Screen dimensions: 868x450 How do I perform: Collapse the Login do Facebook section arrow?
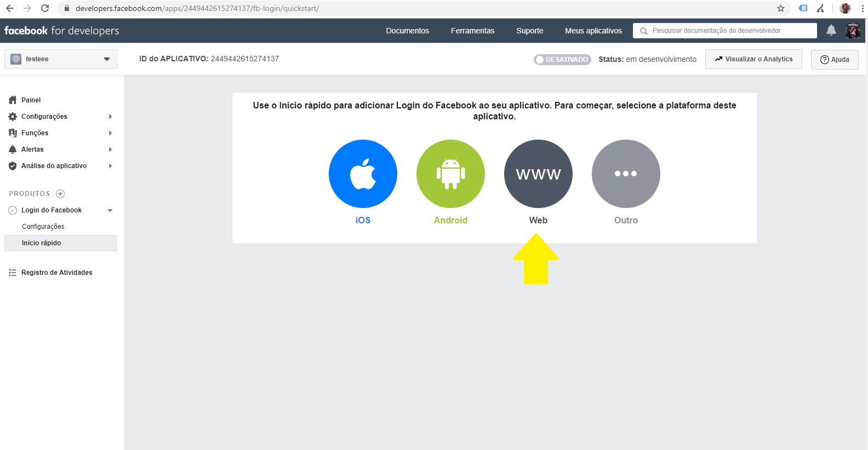tap(110, 210)
